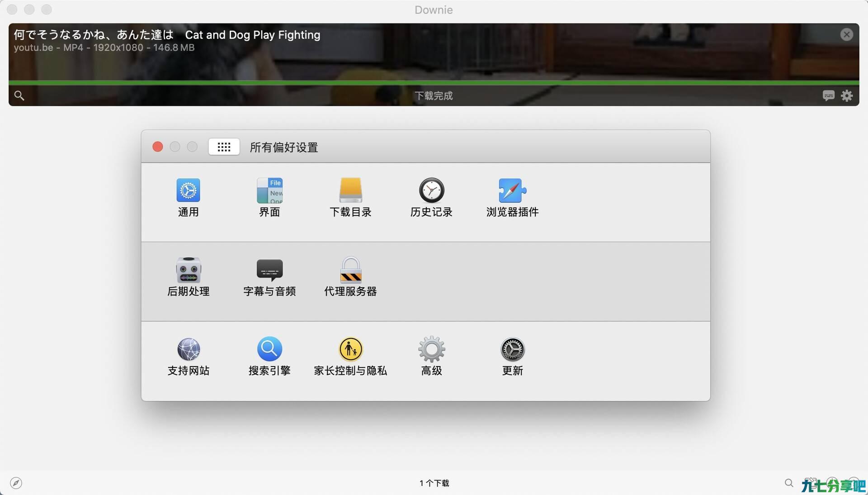The height and width of the screenshot is (495, 868).
Task: Click the green download progress bar
Action: click(434, 83)
